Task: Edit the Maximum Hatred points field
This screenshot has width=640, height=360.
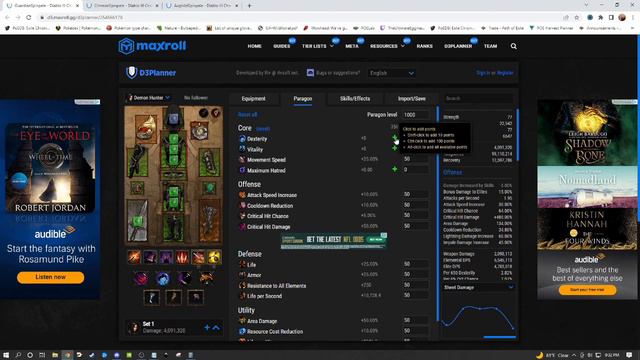Action: point(416,169)
